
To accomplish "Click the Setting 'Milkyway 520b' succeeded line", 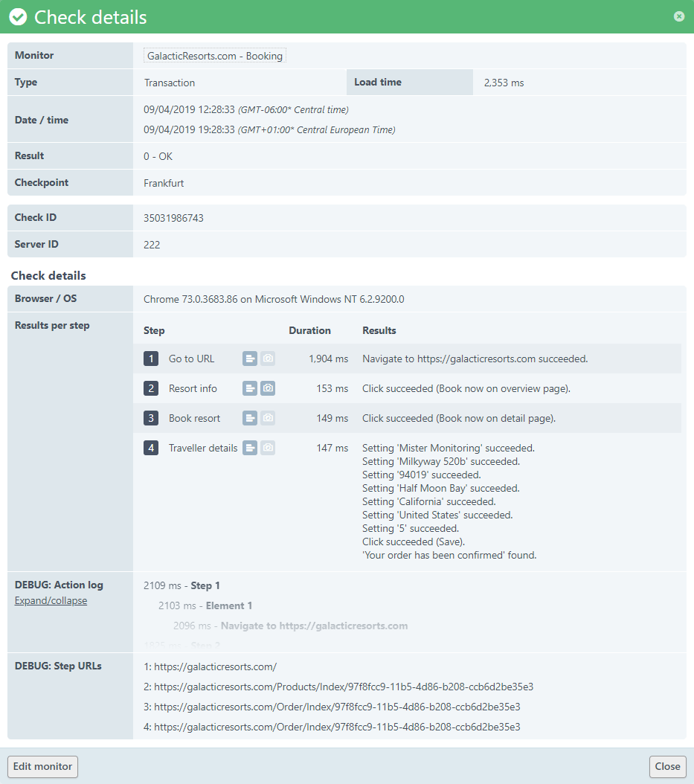I will [x=441, y=461].
